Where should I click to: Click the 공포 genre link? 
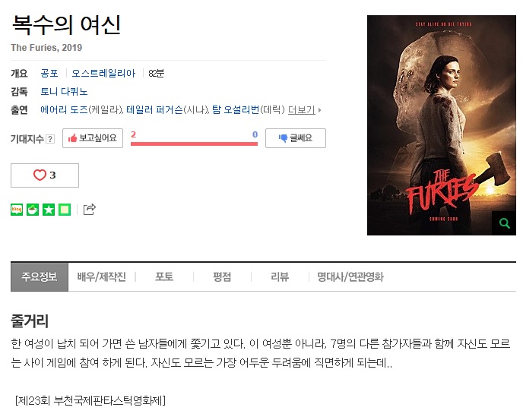click(x=49, y=74)
